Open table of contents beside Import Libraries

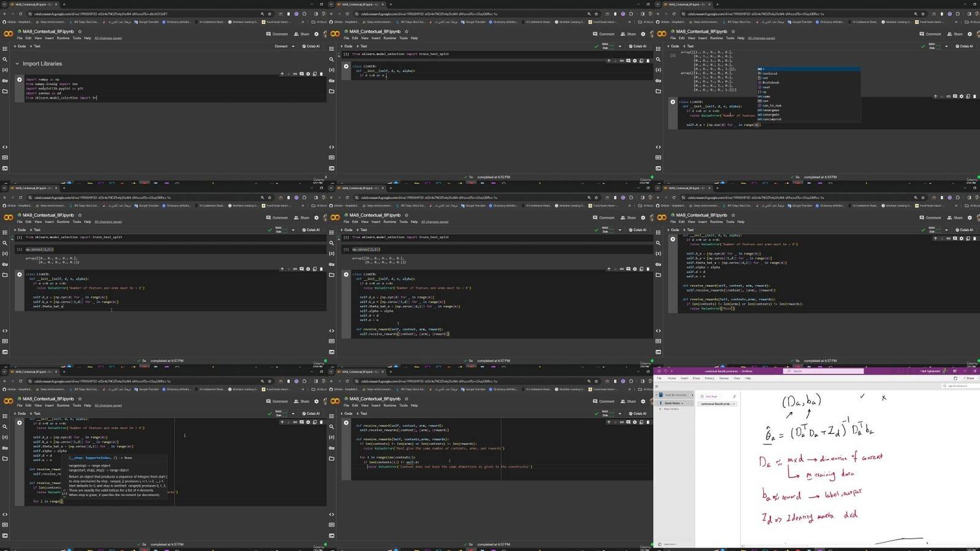tap(5, 49)
